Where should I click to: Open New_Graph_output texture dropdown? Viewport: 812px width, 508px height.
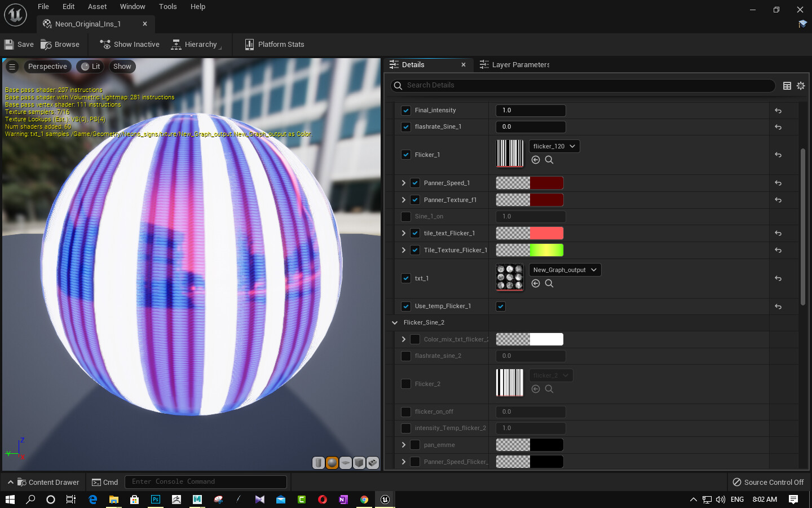[565, 270]
